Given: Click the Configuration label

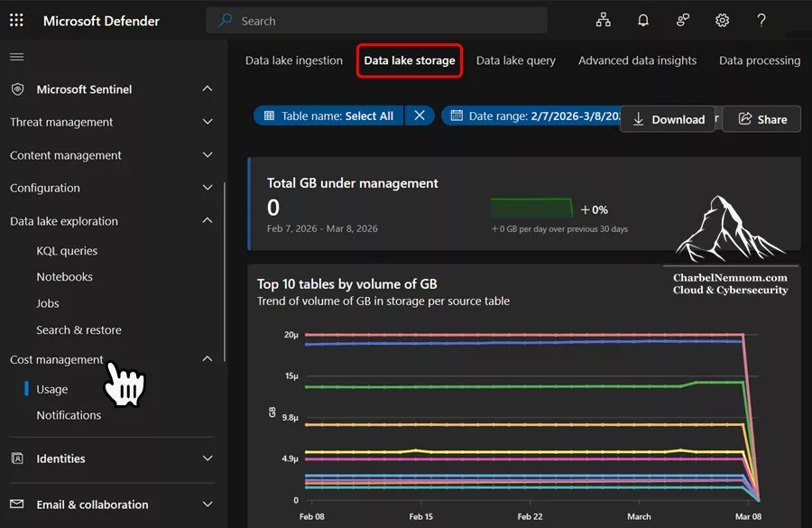Looking at the screenshot, I should point(44,188).
